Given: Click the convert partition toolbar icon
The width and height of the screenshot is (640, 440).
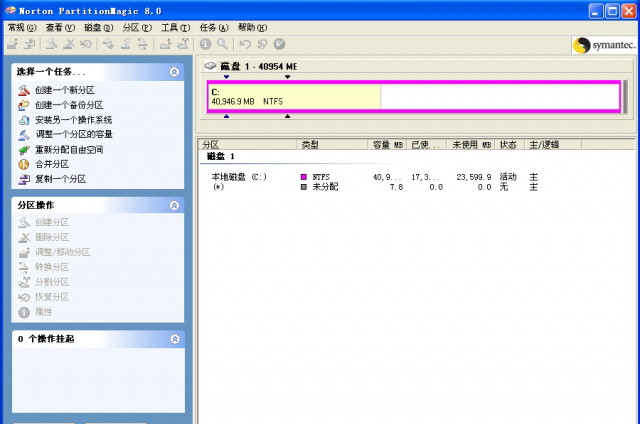Looking at the screenshot, I should point(142,44).
